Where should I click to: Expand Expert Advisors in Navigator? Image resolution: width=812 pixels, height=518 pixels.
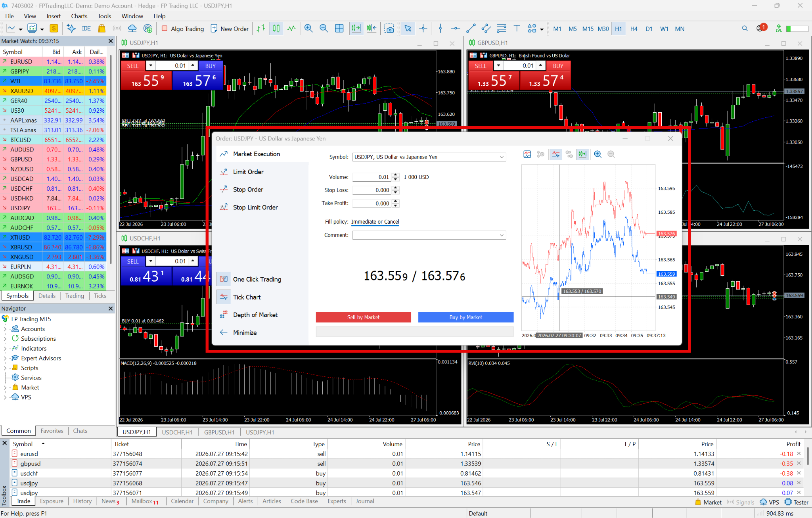5,359
